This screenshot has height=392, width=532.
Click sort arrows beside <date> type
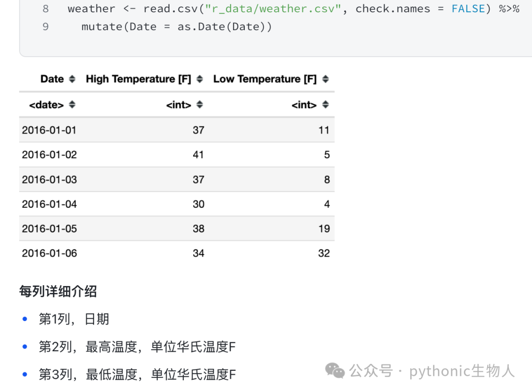point(72,104)
